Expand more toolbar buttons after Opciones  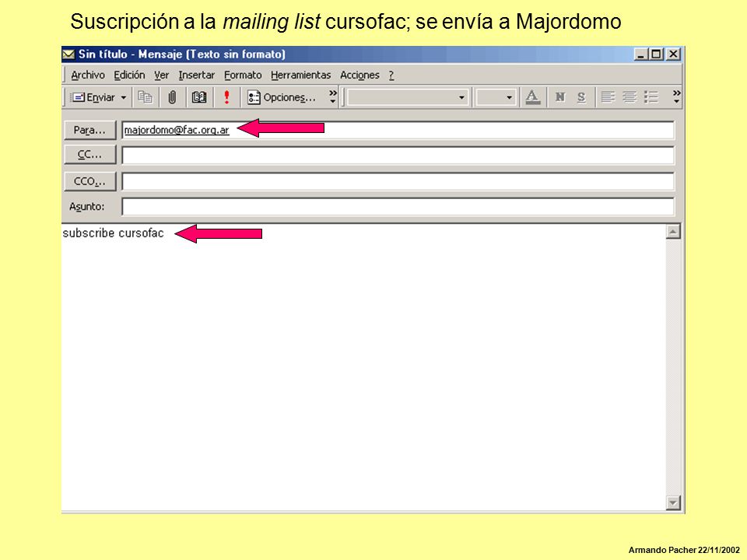tap(332, 96)
